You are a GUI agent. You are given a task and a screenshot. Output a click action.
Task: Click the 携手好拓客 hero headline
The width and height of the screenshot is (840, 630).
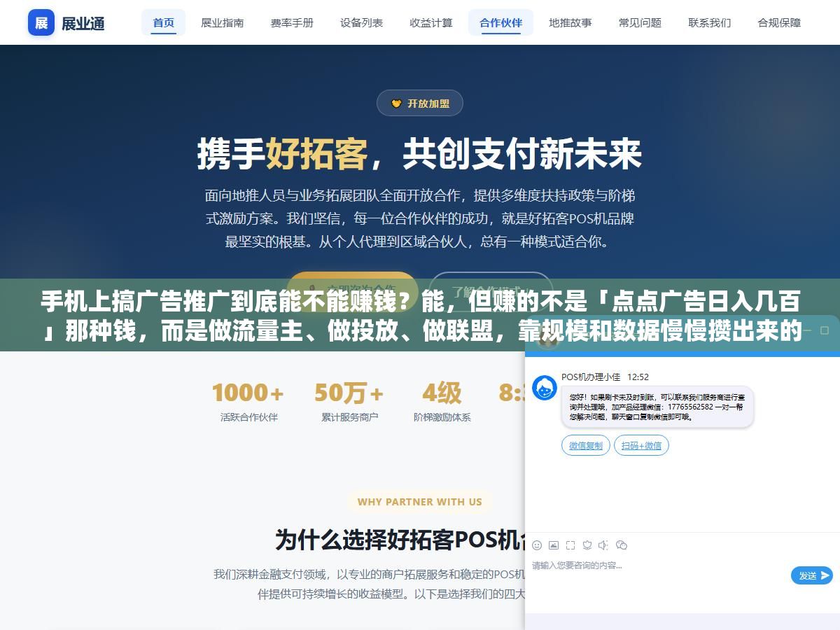pos(419,155)
